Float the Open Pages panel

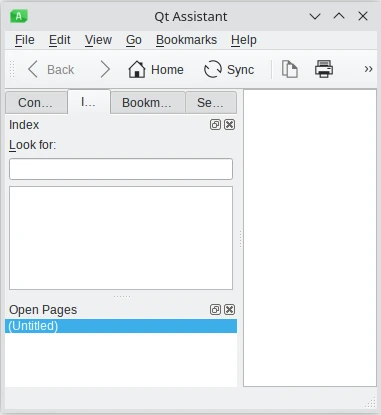click(x=215, y=310)
